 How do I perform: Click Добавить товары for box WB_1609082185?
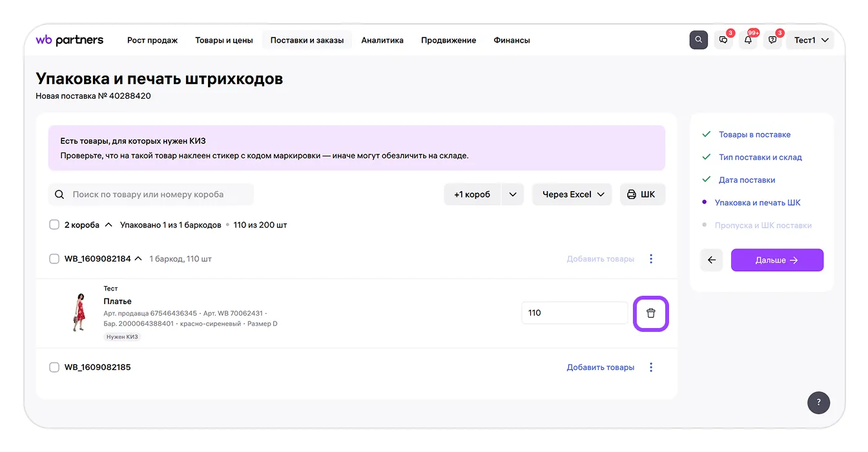601,367
